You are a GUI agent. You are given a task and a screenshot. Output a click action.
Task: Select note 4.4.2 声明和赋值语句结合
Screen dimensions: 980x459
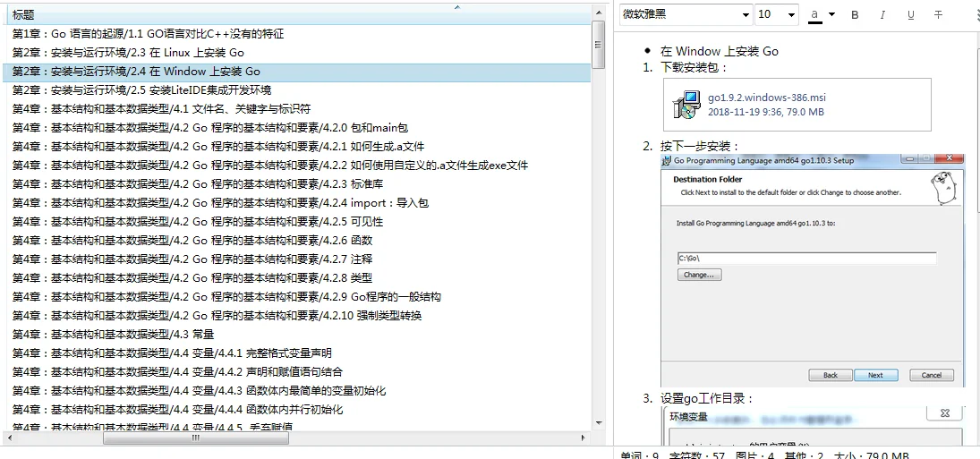click(x=298, y=371)
